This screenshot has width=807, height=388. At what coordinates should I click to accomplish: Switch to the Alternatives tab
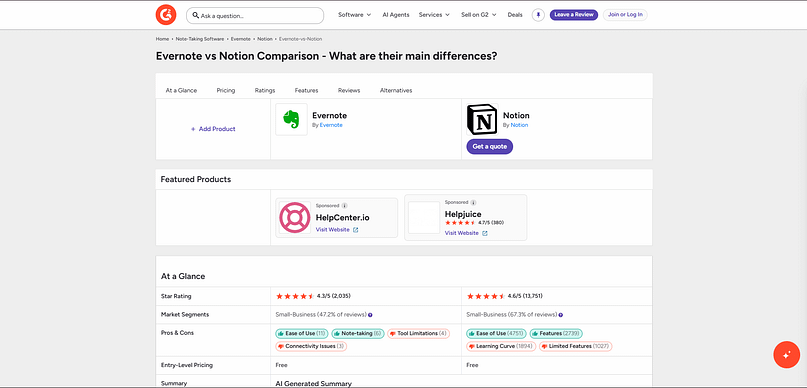point(396,91)
